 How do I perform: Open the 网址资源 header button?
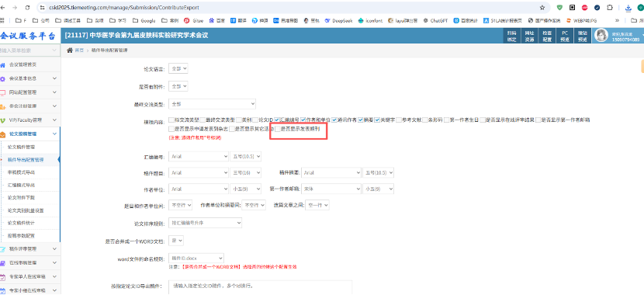coord(528,36)
